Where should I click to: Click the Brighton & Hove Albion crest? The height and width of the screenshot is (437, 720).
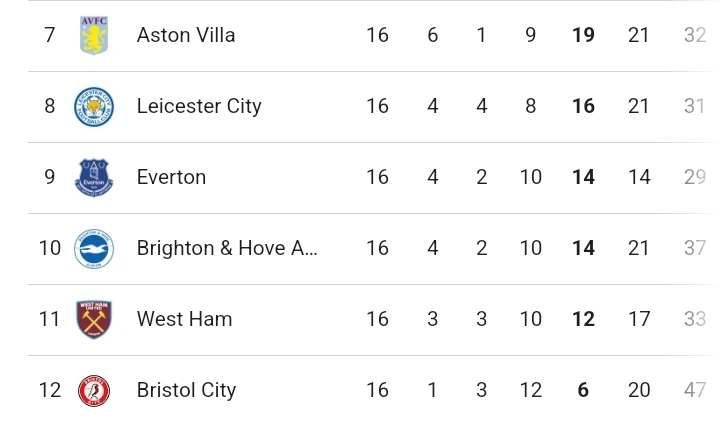[x=94, y=249]
